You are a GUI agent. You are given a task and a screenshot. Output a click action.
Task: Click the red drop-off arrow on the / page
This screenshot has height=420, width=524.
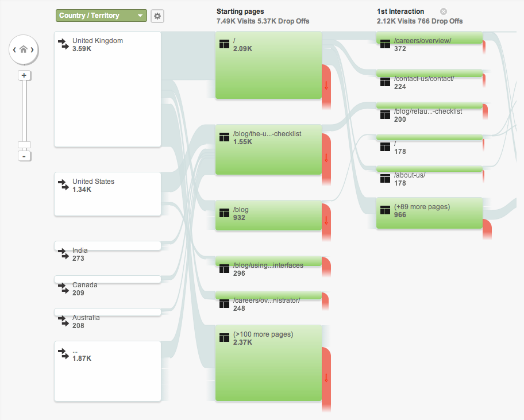coord(326,86)
